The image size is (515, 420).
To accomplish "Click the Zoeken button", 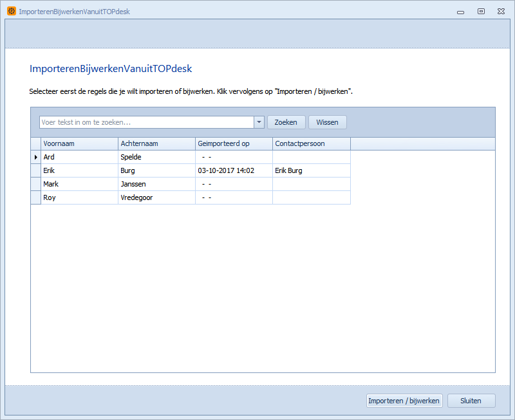I will (x=286, y=122).
